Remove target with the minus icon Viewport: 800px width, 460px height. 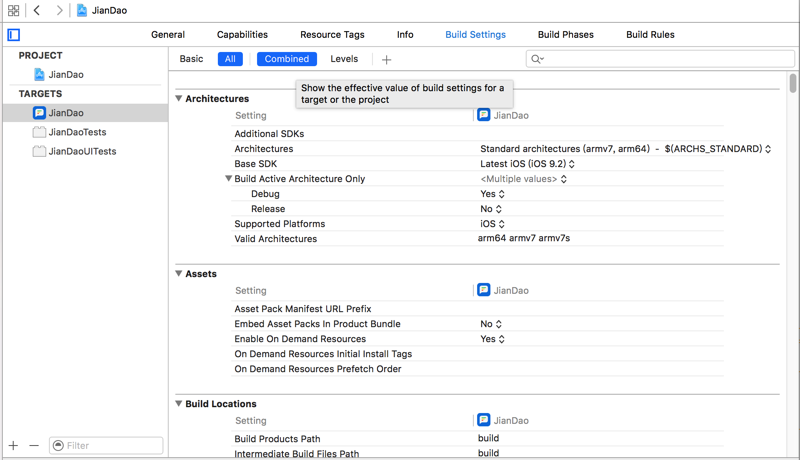(34, 445)
